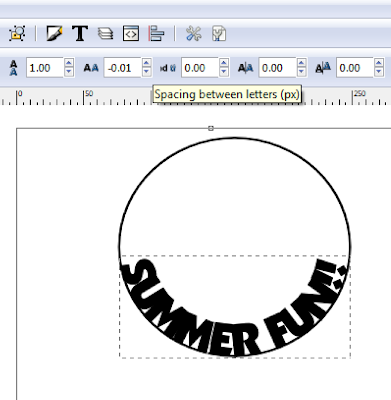Decrease word spacing with down arrow
Image resolution: width=391 pixels, height=400 pixels.
point(224,72)
